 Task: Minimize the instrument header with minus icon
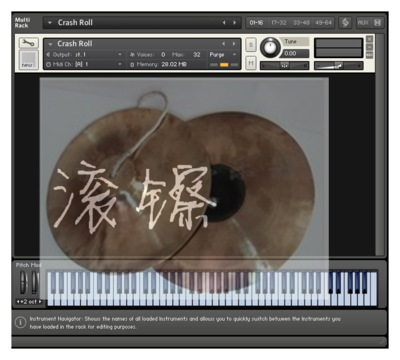(369, 47)
